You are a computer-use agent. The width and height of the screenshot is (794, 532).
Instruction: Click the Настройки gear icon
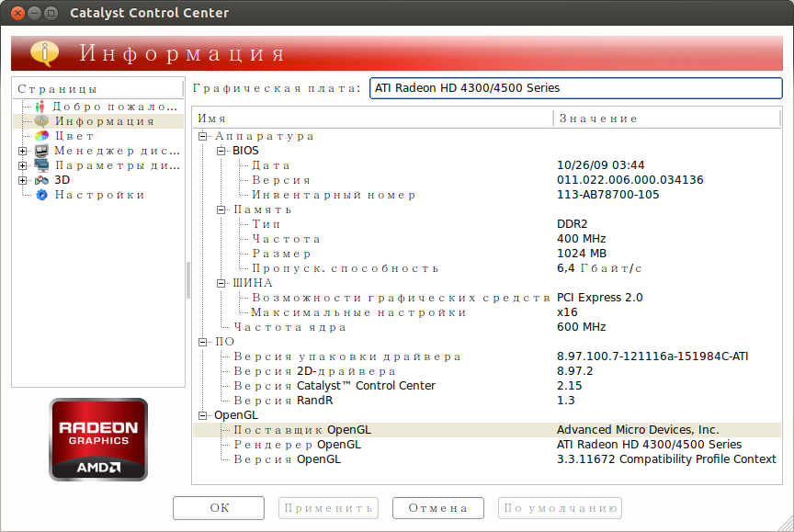[41, 195]
